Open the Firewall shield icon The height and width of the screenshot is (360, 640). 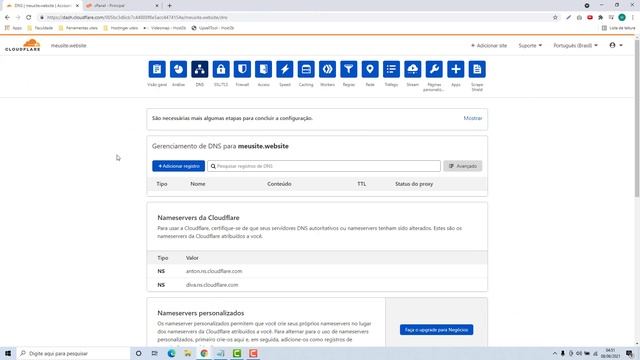pyautogui.click(x=242, y=69)
